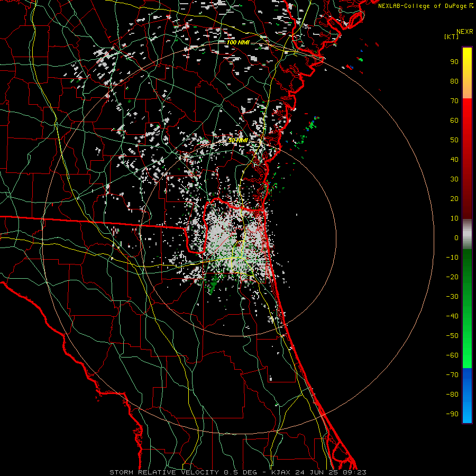
Task: Click the [KT] units label
Action: coord(452,36)
